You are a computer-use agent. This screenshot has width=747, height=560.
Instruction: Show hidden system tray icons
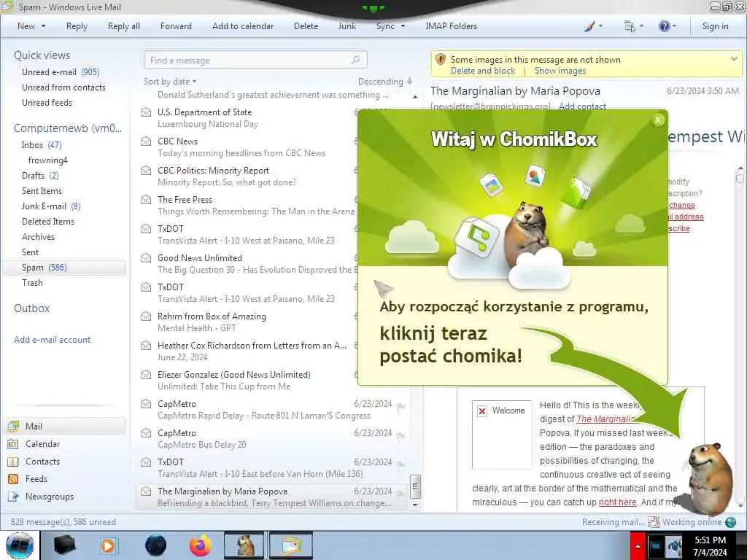[637, 545]
